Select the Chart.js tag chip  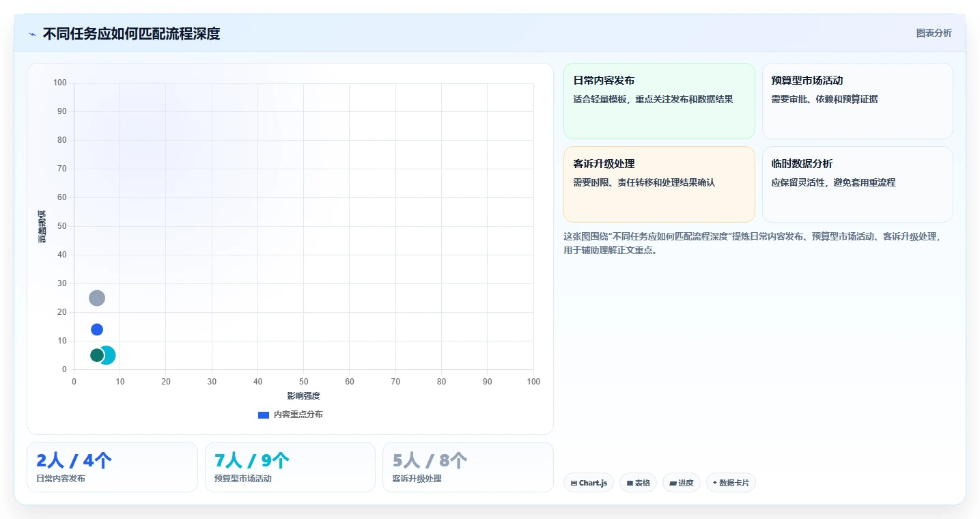pos(589,483)
